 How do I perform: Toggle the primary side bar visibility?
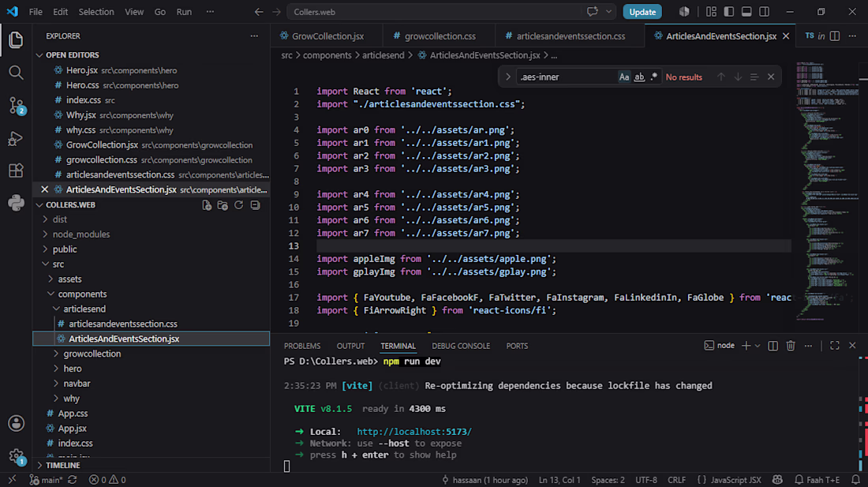729,12
